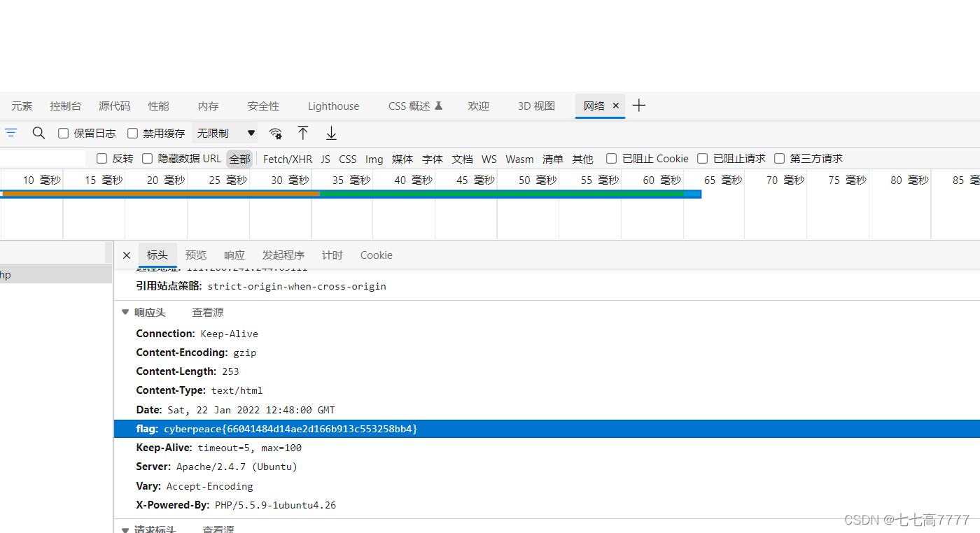Click the request bar in timeline overview

click(350, 194)
